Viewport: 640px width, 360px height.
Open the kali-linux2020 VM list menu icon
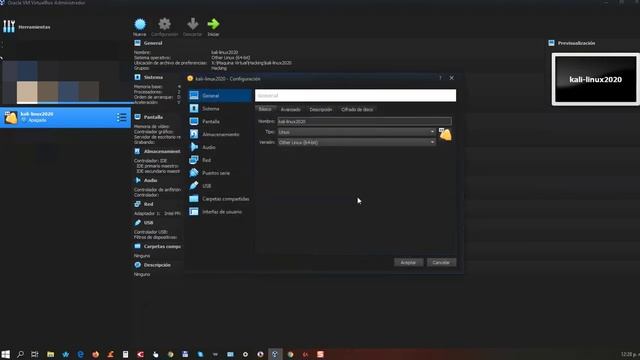(121, 117)
